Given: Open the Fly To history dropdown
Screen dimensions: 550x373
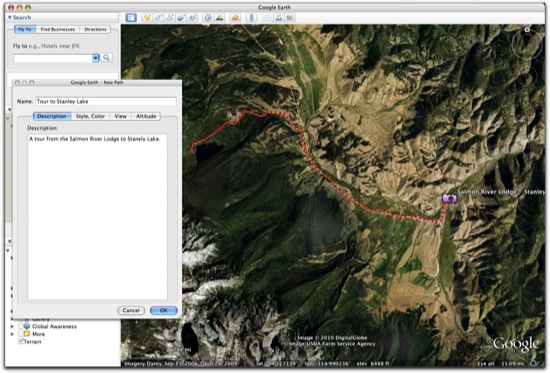Looking at the screenshot, I should pyautogui.click(x=96, y=58).
